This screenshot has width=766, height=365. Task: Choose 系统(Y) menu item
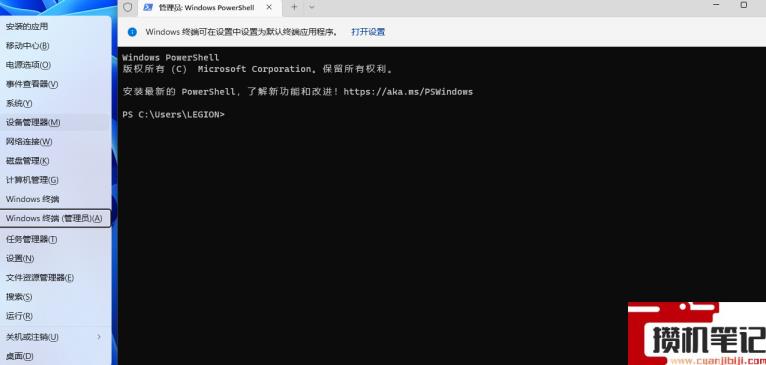[x=55, y=103]
